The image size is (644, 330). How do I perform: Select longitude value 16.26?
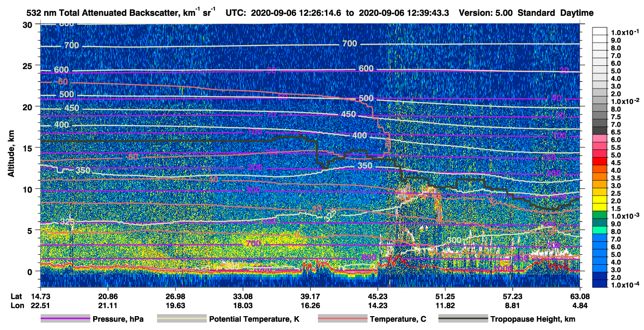pyautogui.click(x=310, y=306)
